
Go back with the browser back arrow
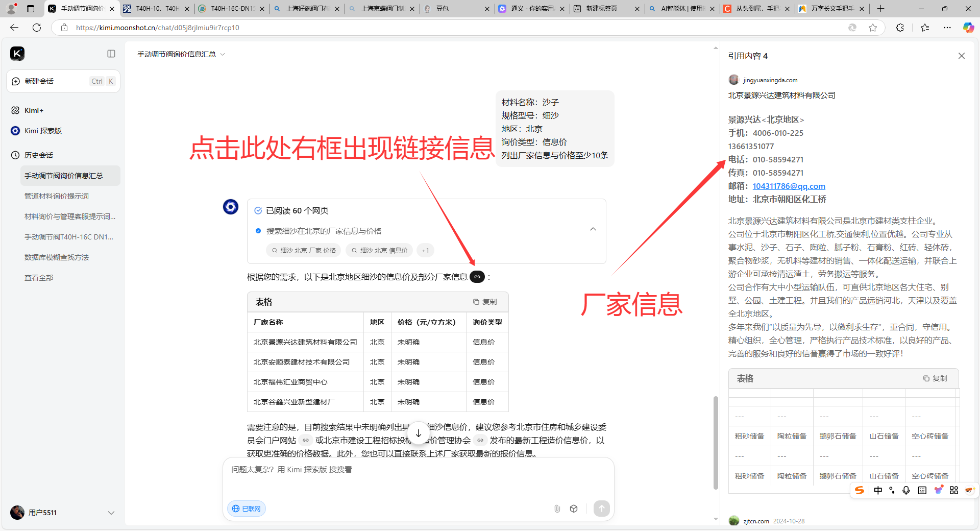click(x=14, y=28)
